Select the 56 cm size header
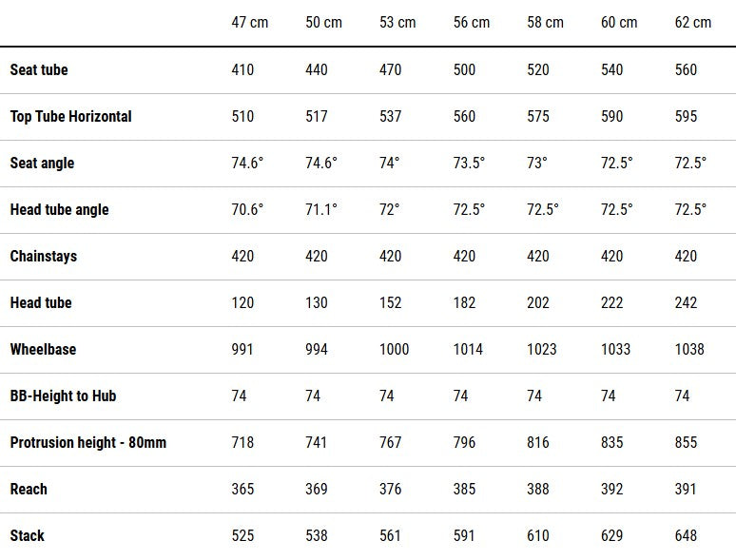736x560 pixels. click(472, 22)
